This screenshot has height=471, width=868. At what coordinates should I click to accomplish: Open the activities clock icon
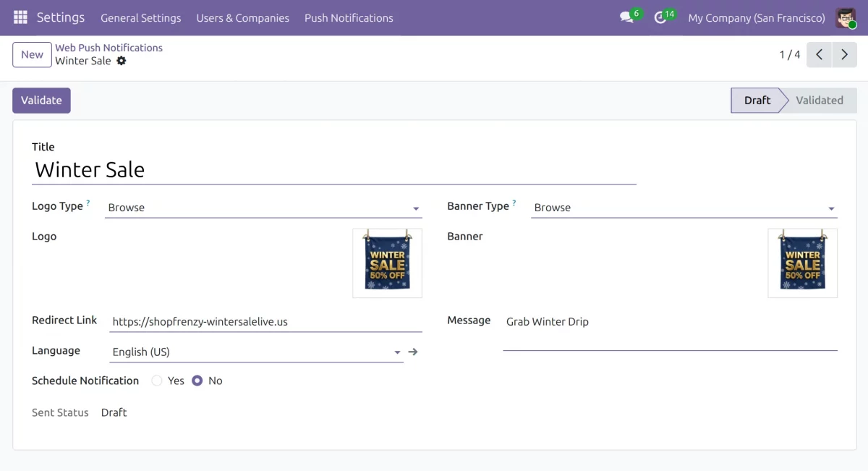click(660, 17)
